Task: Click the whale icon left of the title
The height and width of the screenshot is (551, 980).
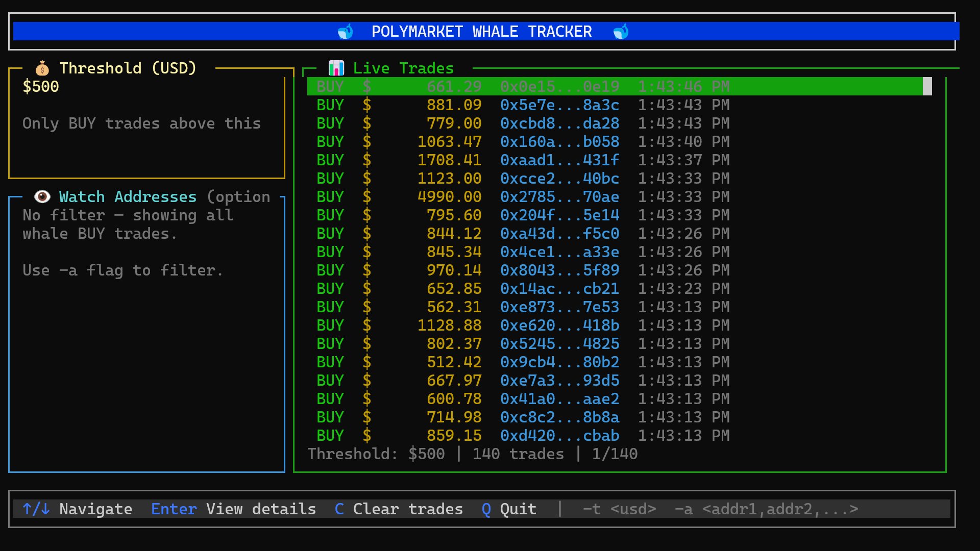Action: pyautogui.click(x=345, y=31)
